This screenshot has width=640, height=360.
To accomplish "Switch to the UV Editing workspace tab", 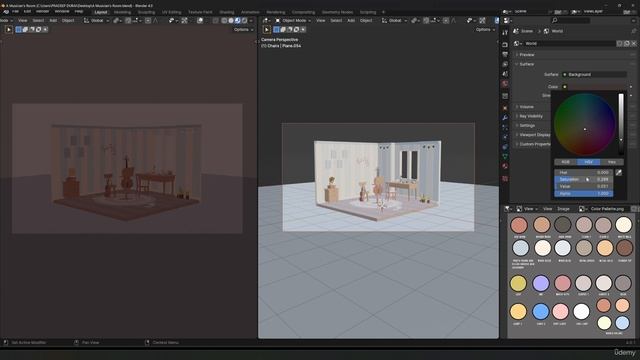I will tap(171, 12).
